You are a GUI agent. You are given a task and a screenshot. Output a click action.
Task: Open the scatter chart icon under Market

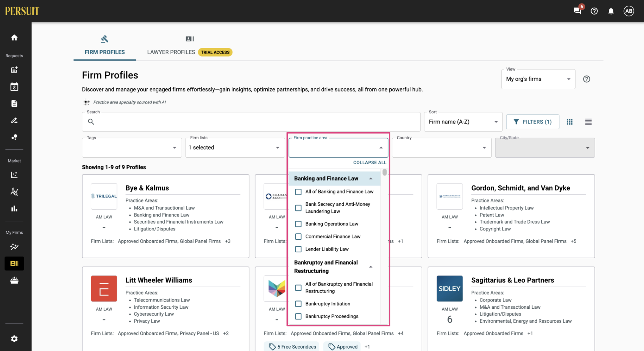pyautogui.click(x=14, y=175)
